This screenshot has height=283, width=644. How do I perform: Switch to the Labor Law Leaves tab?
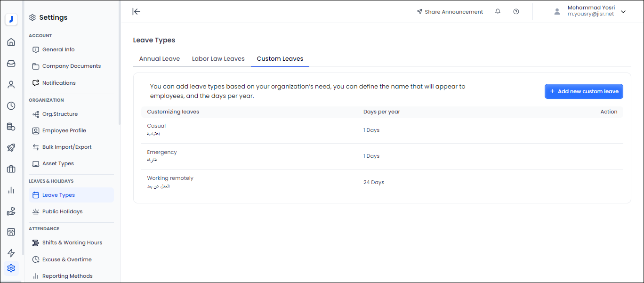click(x=218, y=59)
